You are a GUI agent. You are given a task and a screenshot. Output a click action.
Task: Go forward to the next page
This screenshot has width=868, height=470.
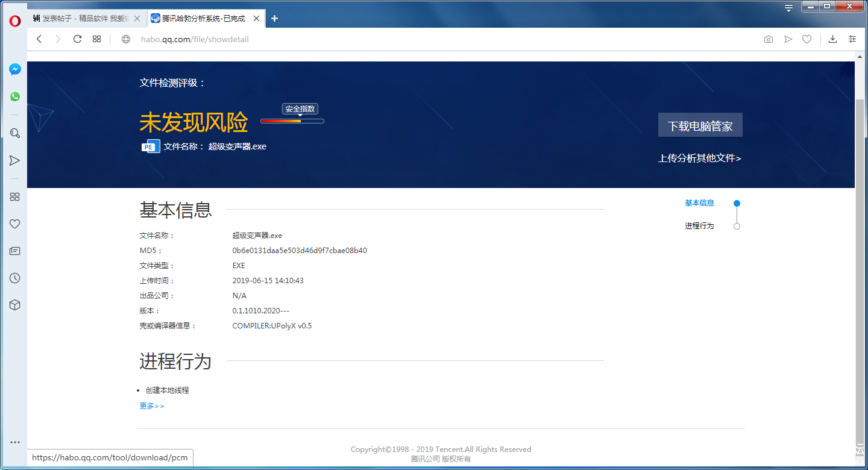point(58,39)
